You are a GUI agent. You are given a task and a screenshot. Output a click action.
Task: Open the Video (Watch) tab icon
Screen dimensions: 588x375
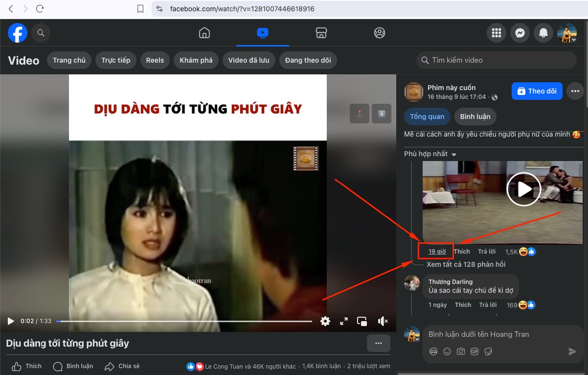(x=262, y=33)
